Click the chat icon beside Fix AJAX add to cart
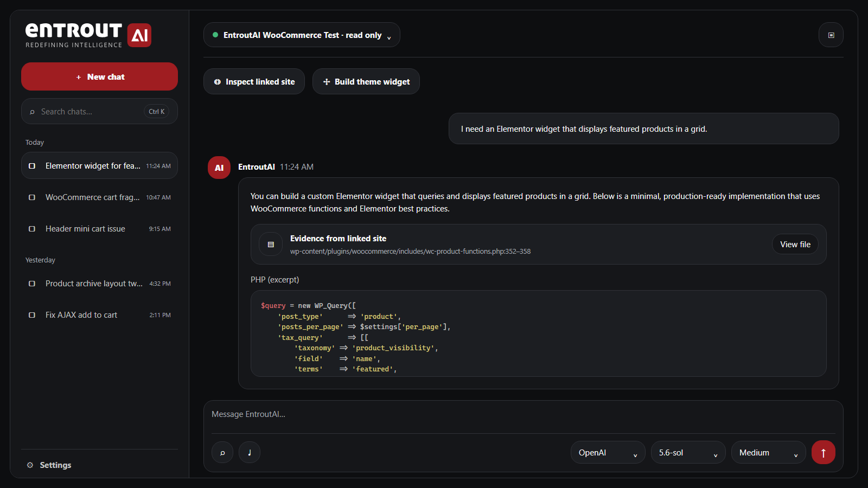Image resolution: width=868 pixels, height=488 pixels. pyautogui.click(x=32, y=315)
